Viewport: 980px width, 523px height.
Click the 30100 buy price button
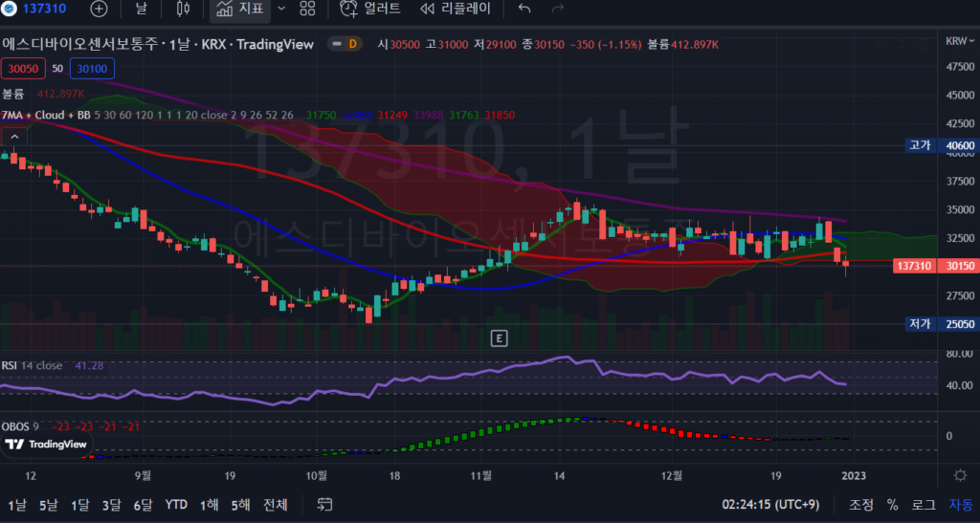point(93,69)
